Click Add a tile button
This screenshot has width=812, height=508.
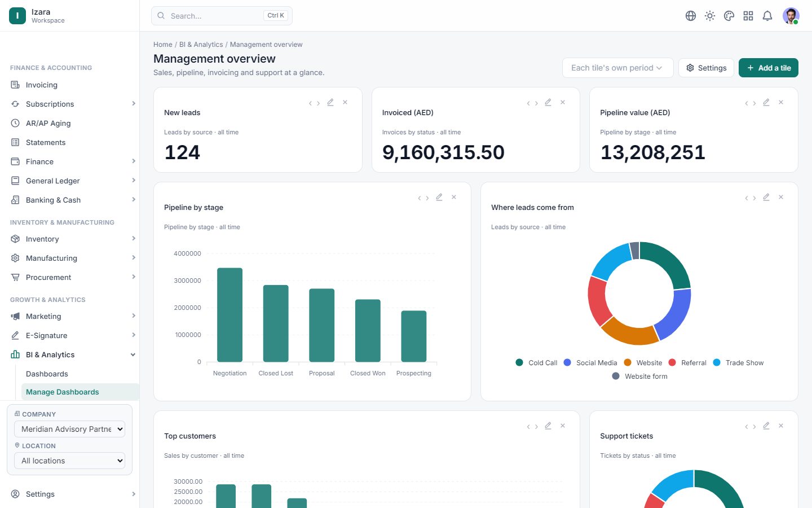coord(769,68)
